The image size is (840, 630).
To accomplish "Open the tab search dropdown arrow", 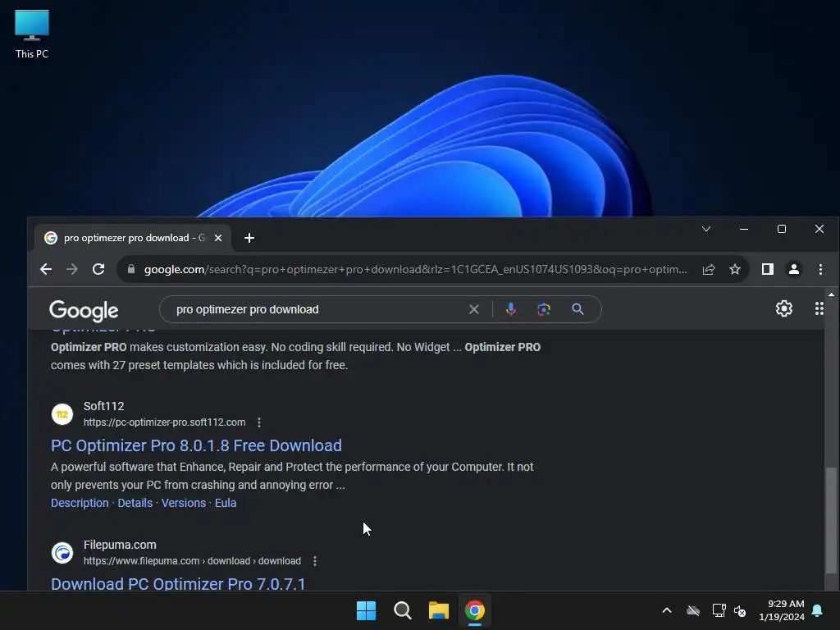I will pos(706,229).
